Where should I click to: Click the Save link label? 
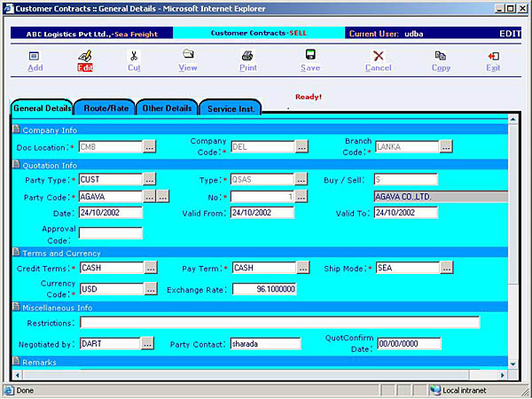pos(310,68)
